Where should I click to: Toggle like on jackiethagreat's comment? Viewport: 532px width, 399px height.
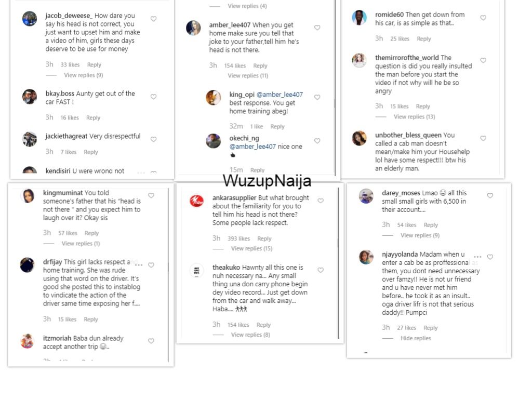click(x=153, y=139)
